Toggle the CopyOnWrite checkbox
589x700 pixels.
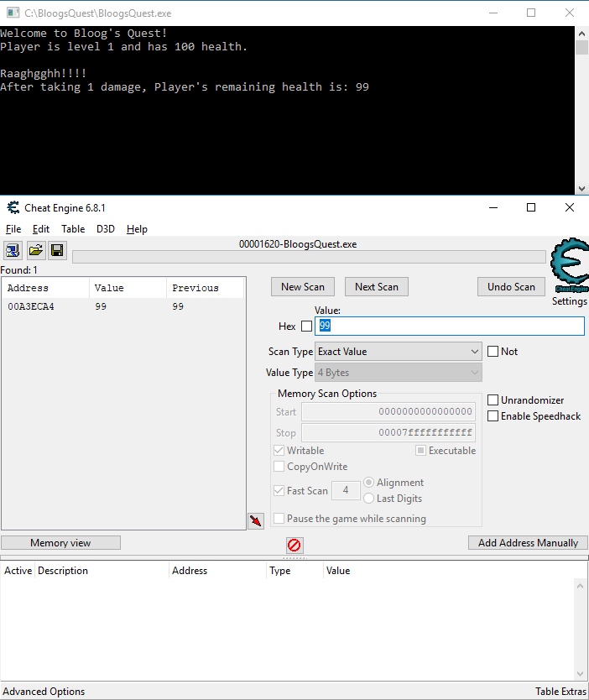click(x=279, y=467)
